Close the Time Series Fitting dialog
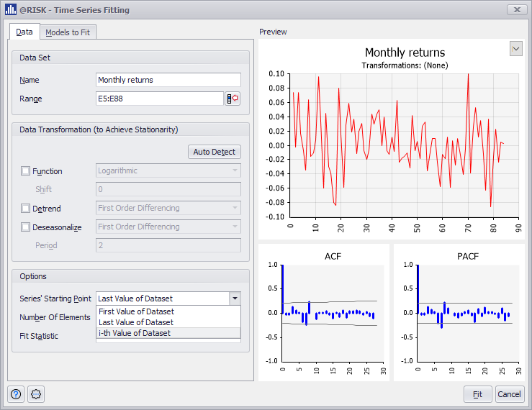 pos(517,9)
